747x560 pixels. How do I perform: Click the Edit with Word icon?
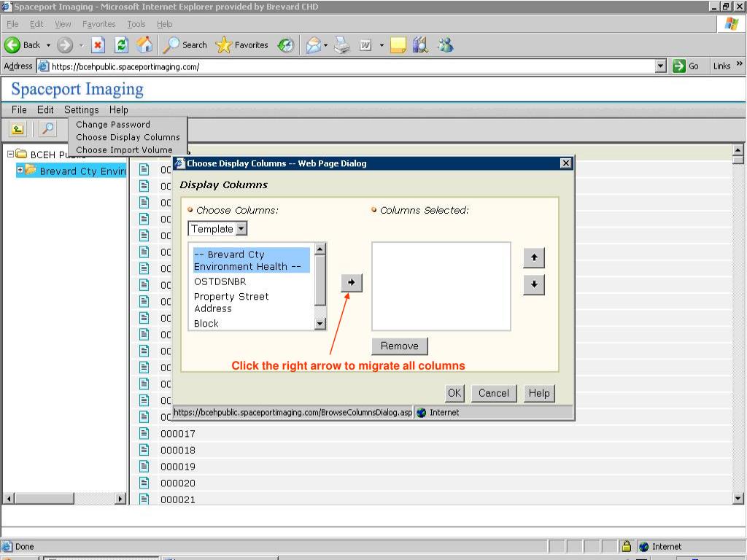tap(365, 45)
